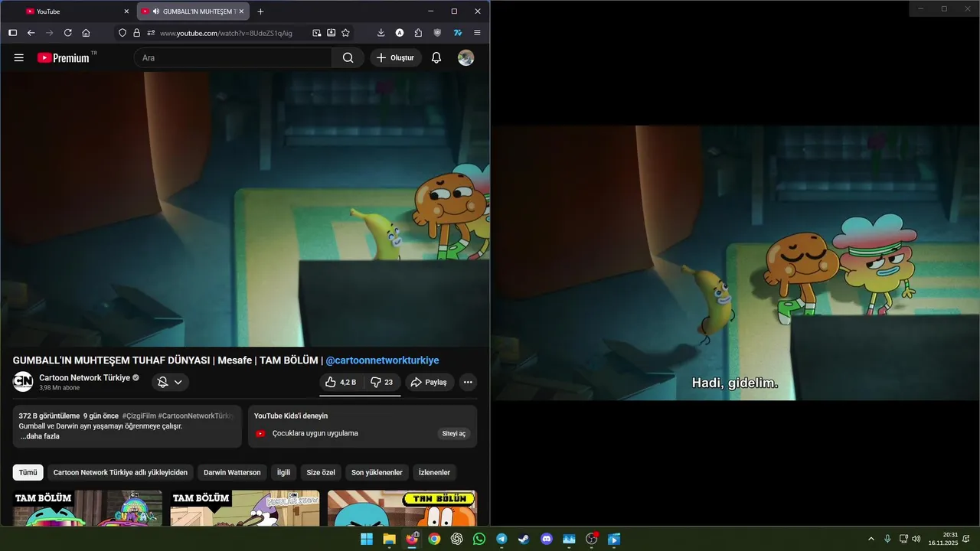Open Firefox downloads panel
980x551 pixels.
381,33
